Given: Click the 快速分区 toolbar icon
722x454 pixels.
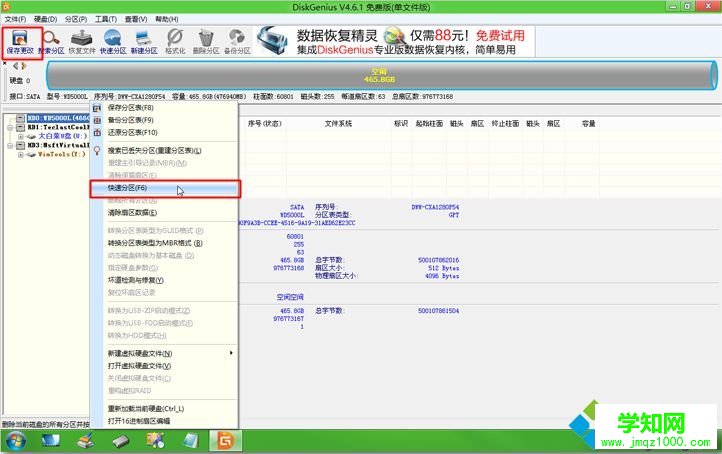Looking at the screenshot, I should (112, 42).
